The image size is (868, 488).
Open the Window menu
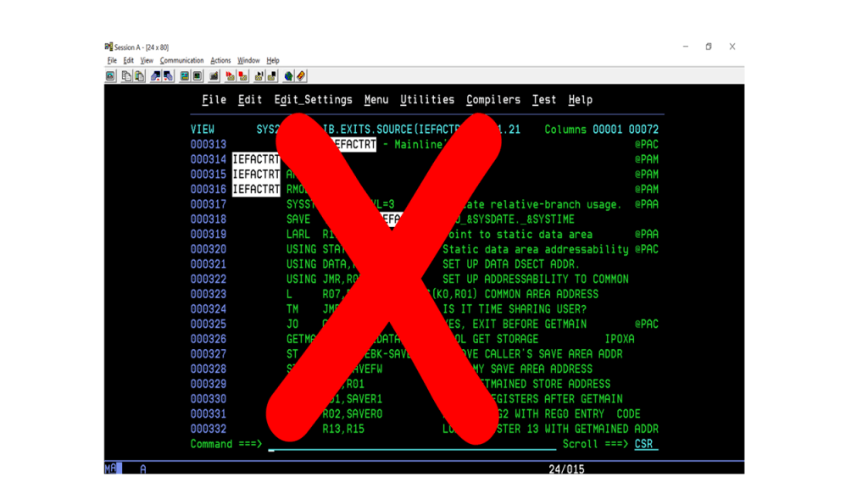[248, 60]
